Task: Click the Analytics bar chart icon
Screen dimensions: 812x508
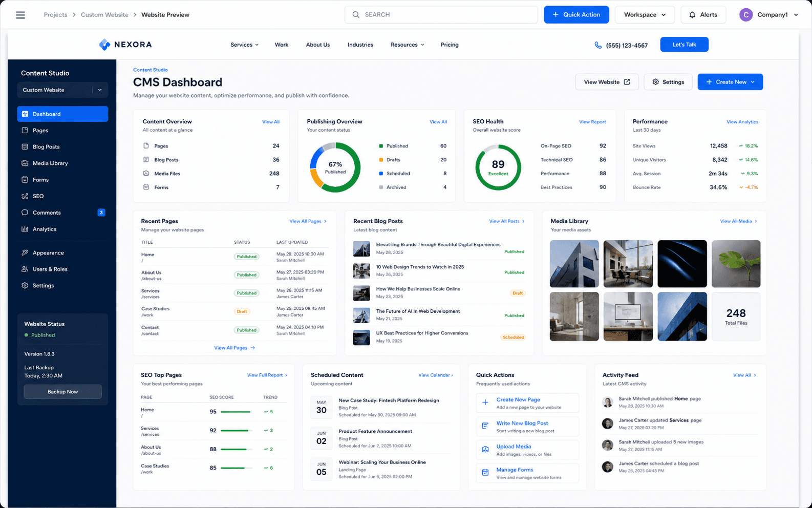Action: [x=25, y=229]
